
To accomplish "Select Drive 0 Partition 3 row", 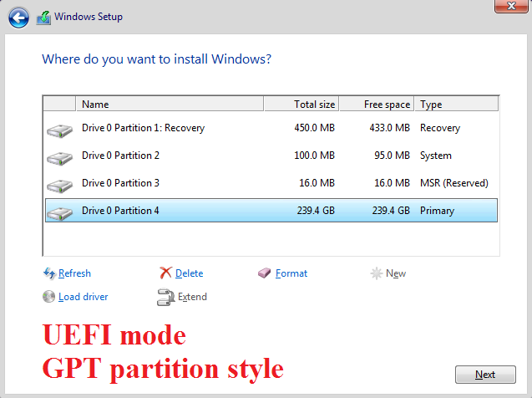I will pos(271,183).
